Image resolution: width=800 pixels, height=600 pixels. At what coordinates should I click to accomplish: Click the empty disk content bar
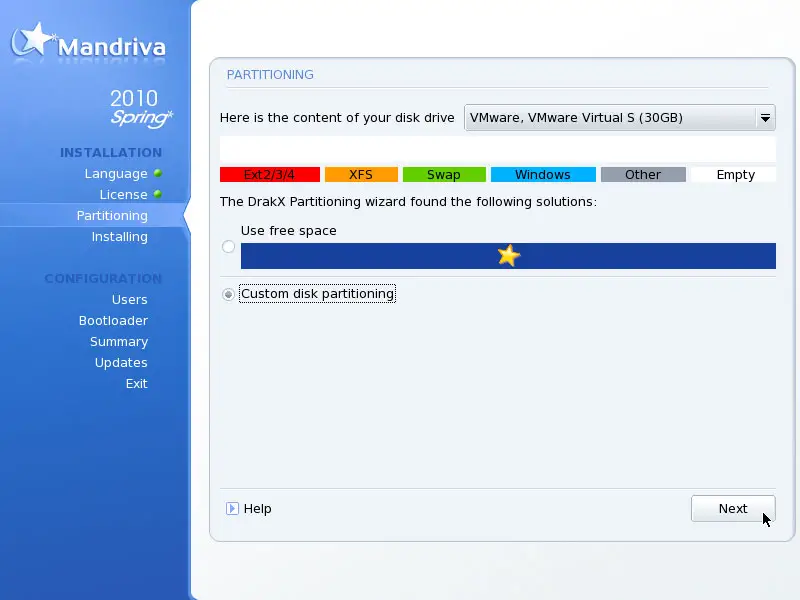[498, 149]
